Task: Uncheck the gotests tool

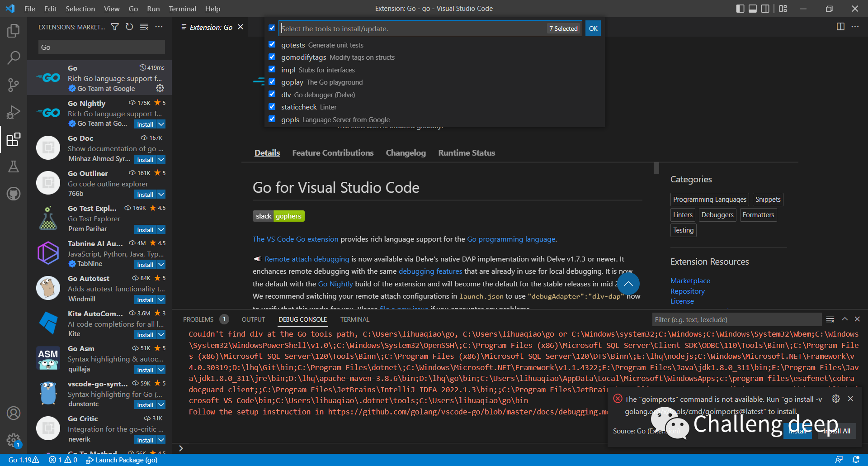Action: [x=272, y=44]
